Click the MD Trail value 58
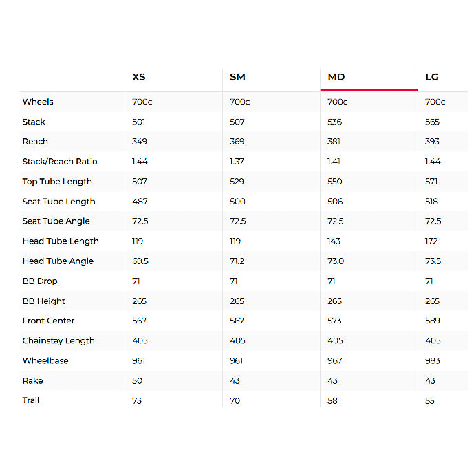The width and height of the screenshot is (476, 476). (x=333, y=400)
